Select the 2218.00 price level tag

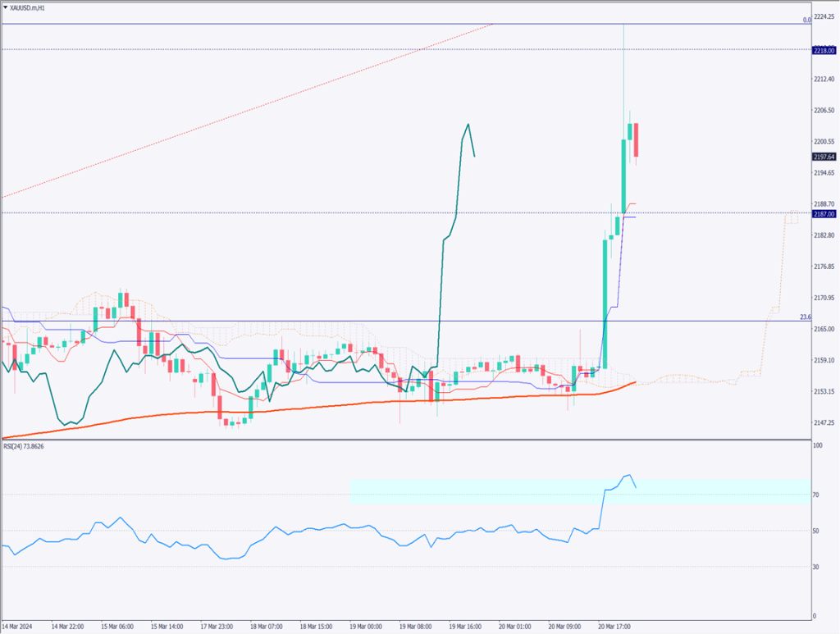pyautogui.click(x=823, y=50)
